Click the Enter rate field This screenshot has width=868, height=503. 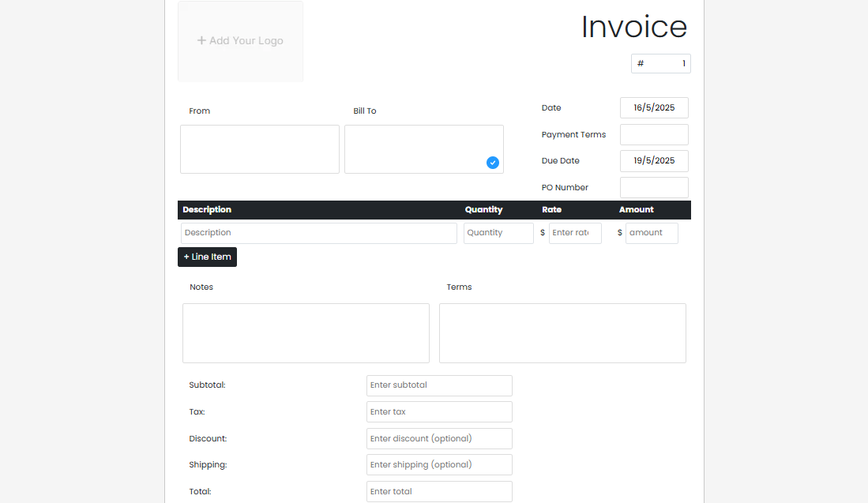pyautogui.click(x=575, y=233)
